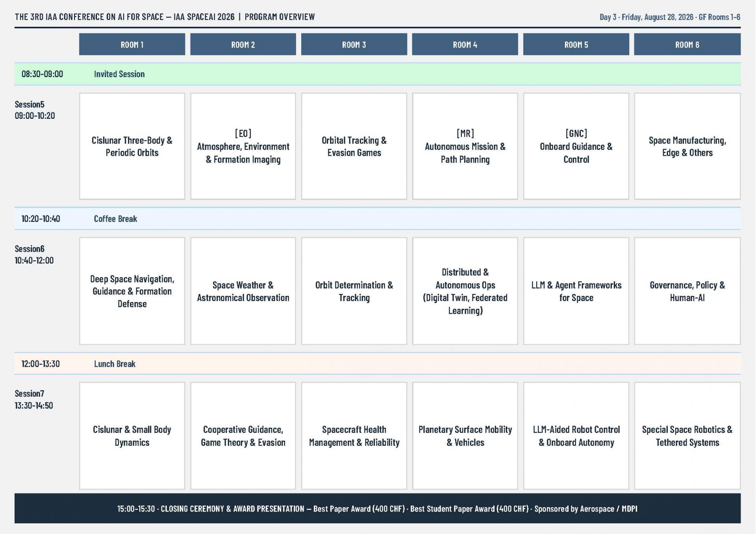Open Space Manufacturing, Edge & Others session
The image size is (756, 534).
click(x=687, y=146)
